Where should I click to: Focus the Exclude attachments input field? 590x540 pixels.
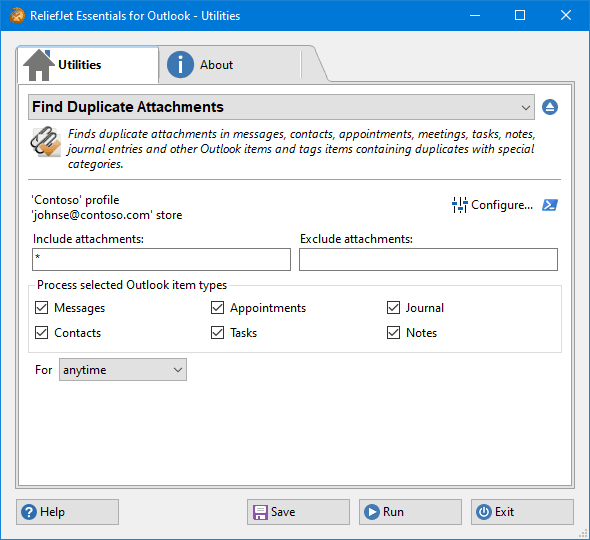pos(428,259)
